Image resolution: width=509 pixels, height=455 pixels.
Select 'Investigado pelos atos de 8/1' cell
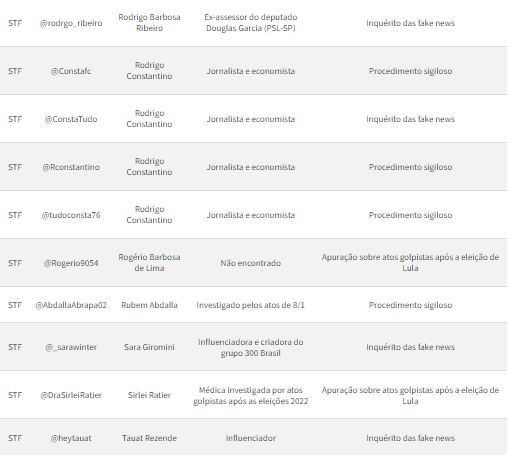pos(251,305)
